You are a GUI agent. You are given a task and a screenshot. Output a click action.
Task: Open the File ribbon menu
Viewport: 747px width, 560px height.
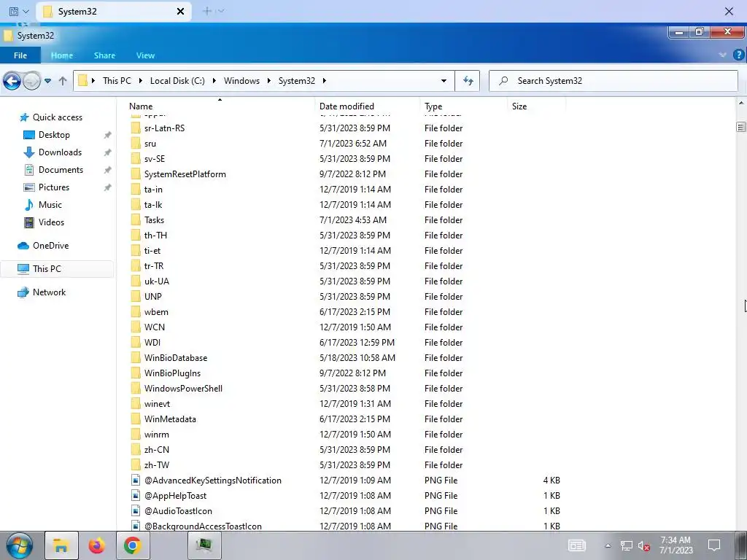tap(20, 55)
